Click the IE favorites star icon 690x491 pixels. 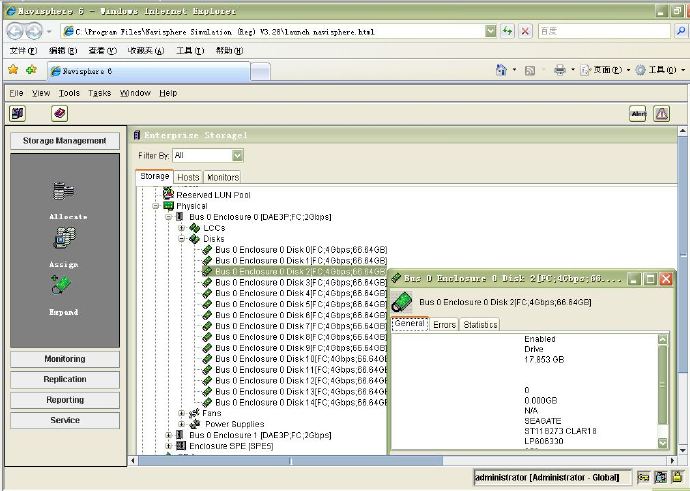point(13,70)
